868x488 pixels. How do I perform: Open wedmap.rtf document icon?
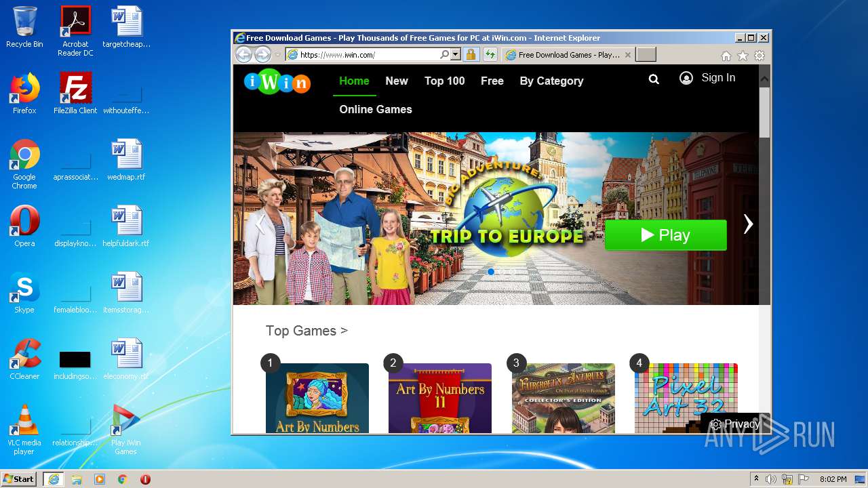pos(126,159)
